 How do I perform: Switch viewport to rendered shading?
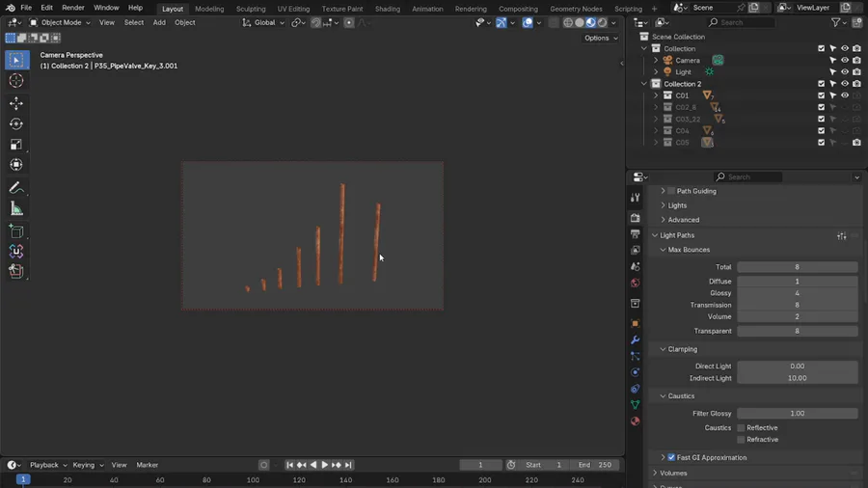[x=602, y=23]
